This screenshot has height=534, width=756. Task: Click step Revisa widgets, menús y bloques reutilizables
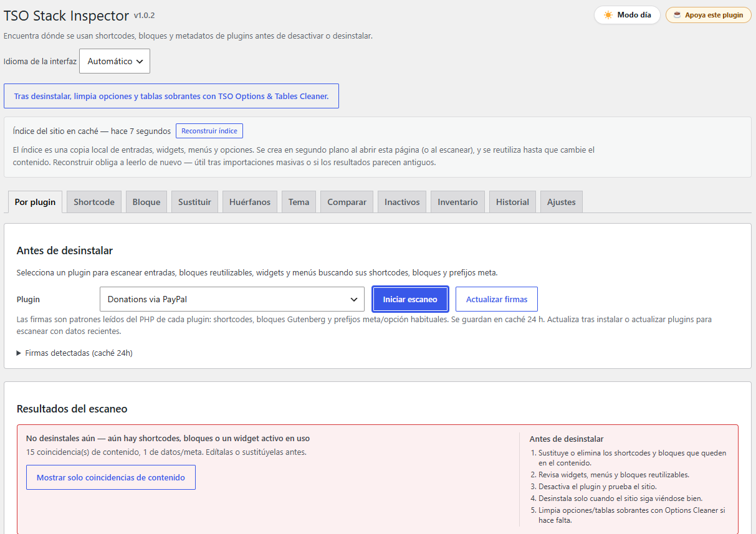click(x=614, y=475)
